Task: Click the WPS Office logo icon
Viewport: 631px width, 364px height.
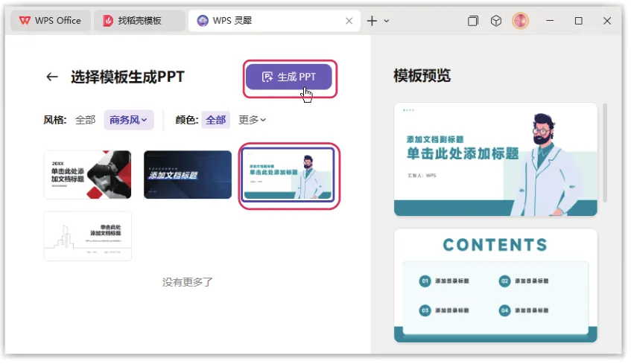Action: point(25,21)
